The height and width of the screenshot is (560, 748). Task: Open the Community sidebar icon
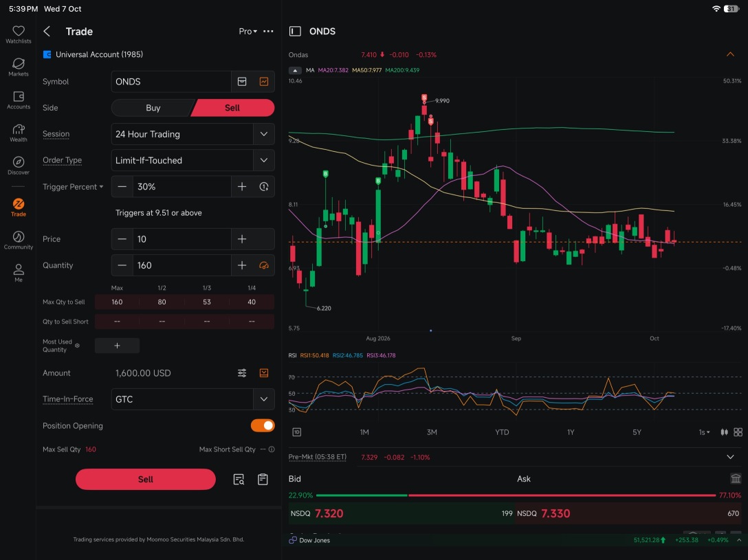(x=18, y=240)
